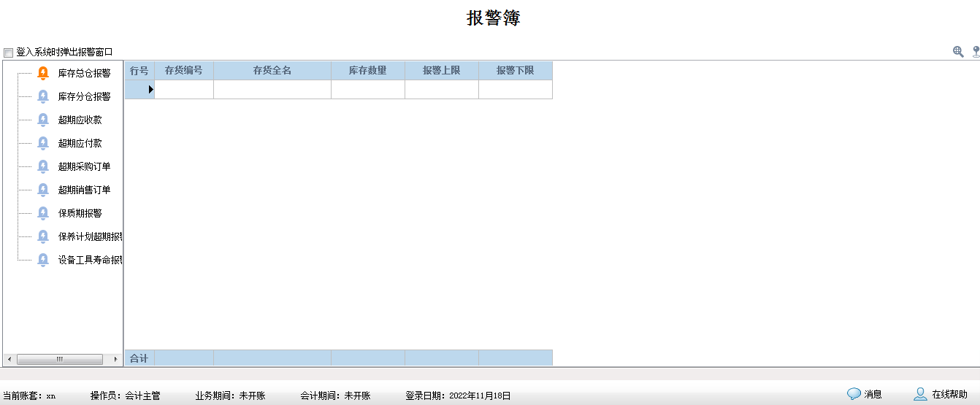The image size is (980, 405).
Task: Click the 存货编号 column header
Action: tap(184, 71)
